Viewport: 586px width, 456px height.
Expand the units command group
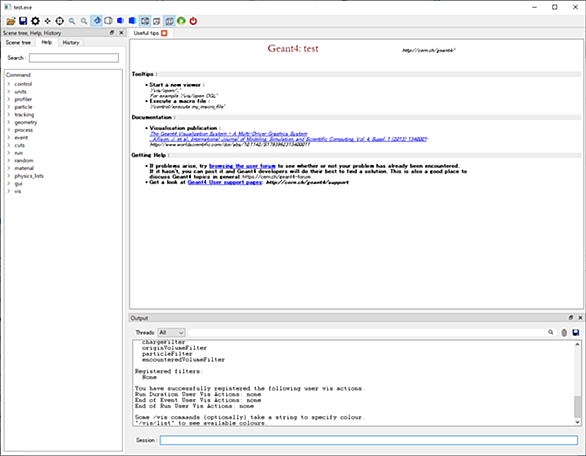tap(9, 92)
